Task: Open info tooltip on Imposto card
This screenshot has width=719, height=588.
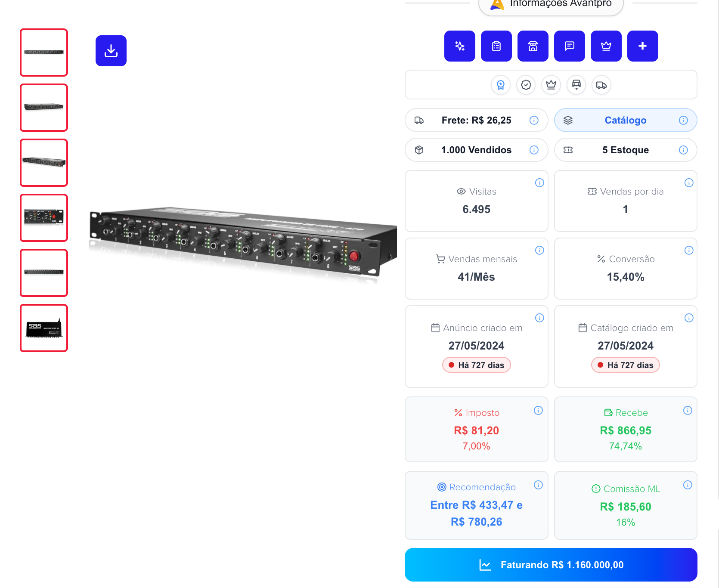Action: [538, 410]
